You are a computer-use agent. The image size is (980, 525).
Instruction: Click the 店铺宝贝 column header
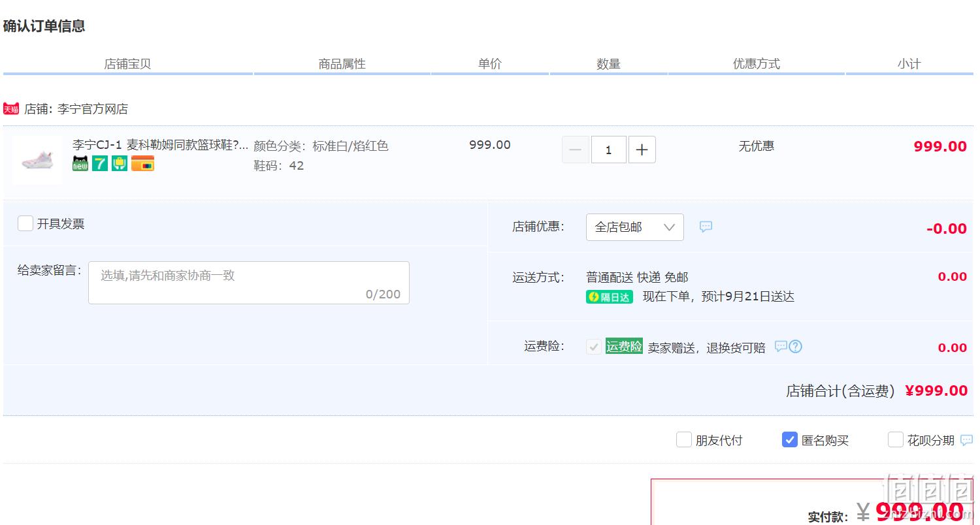(x=127, y=64)
